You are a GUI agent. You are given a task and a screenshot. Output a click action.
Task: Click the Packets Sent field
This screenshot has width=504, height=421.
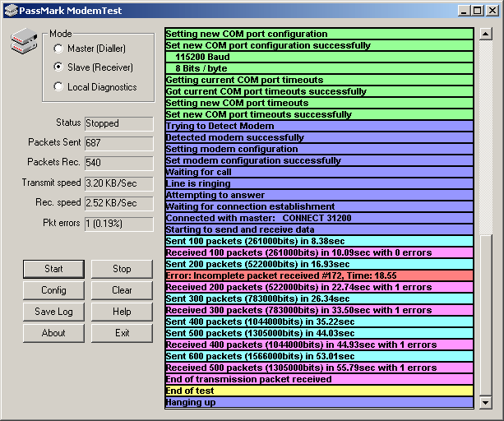[x=118, y=143]
